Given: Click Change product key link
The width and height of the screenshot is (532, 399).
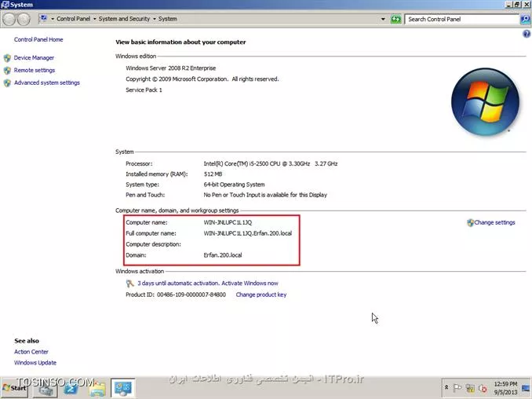Looking at the screenshot, I should [261, 295].
